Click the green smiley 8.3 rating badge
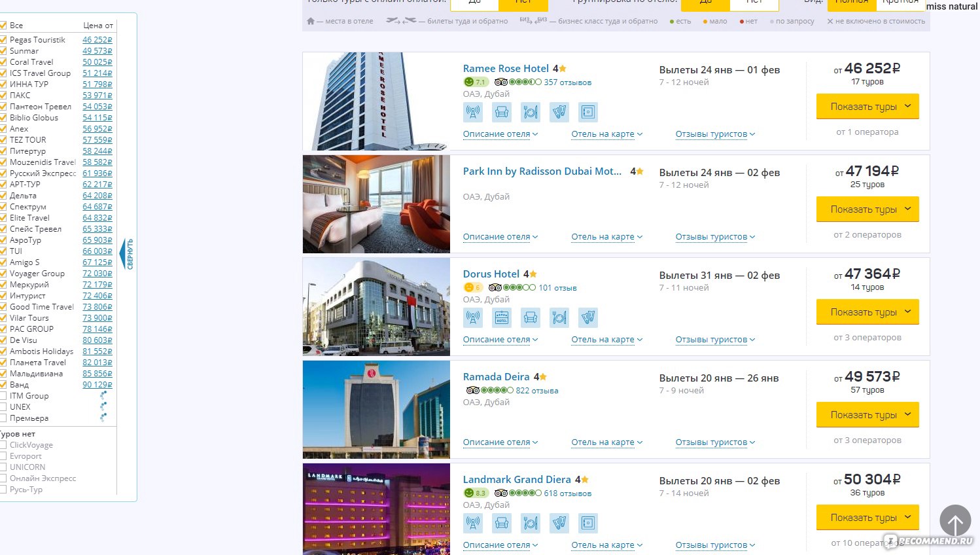 coord(476,493)
